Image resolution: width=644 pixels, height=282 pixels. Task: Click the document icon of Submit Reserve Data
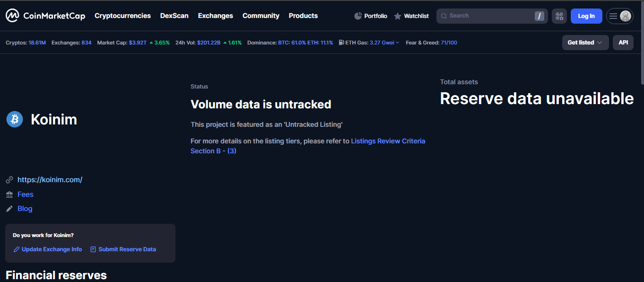pyautogui.click(x=93, y=249)
